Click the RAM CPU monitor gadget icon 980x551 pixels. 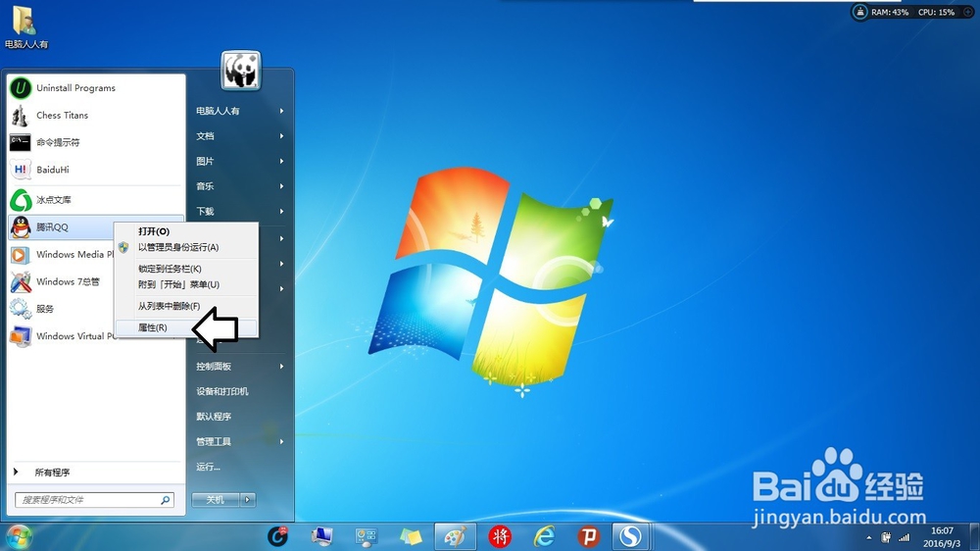coord(860,12)
